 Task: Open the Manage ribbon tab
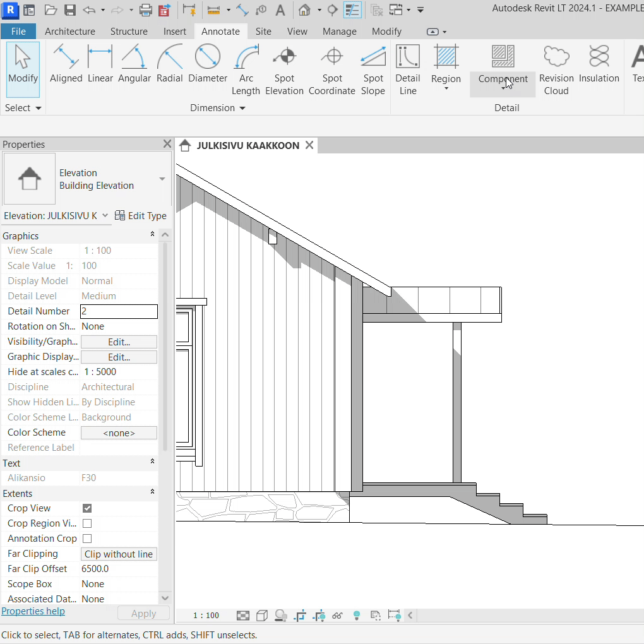point(339,31)
